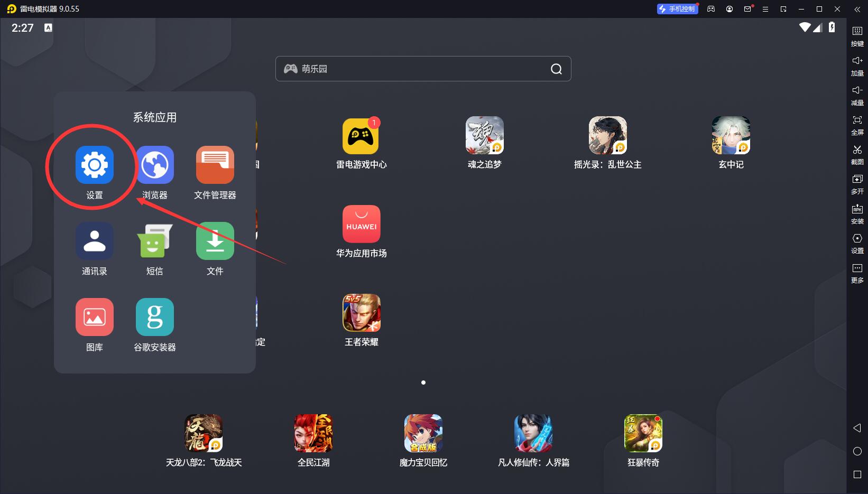Launch the 王者荣耀 game

362,313
